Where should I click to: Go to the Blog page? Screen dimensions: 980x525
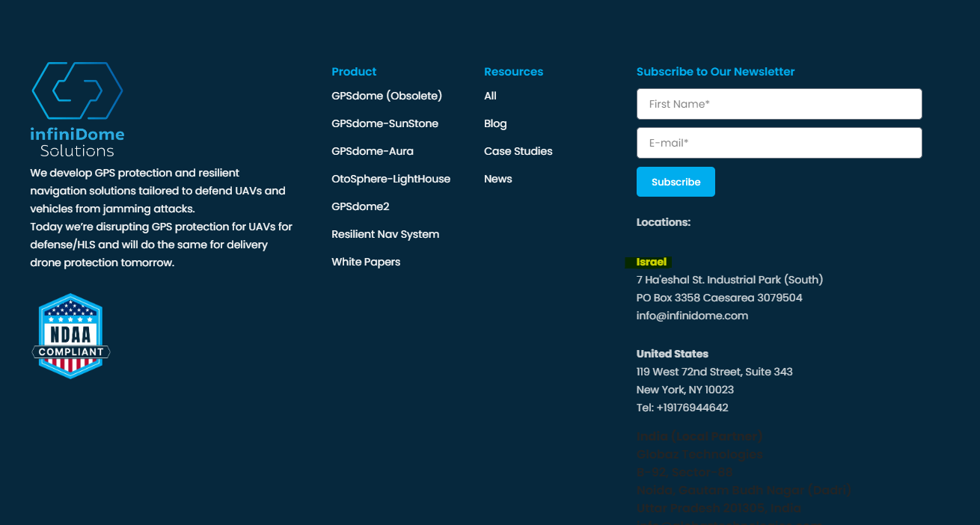point(495,123)
